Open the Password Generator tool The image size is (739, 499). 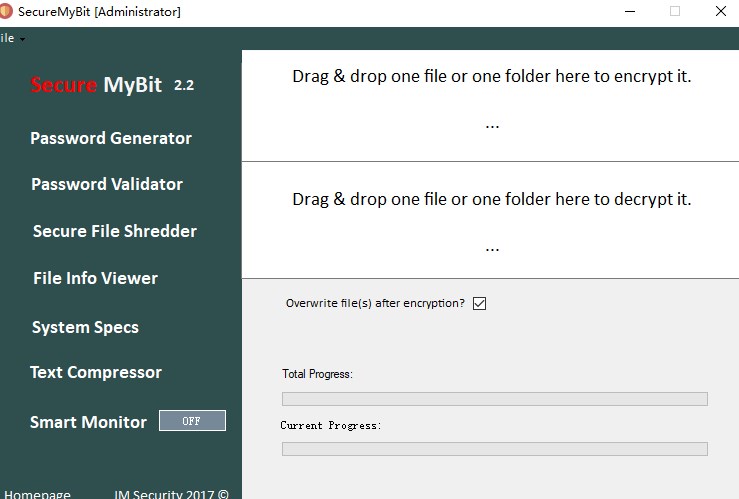click(111, 138)
